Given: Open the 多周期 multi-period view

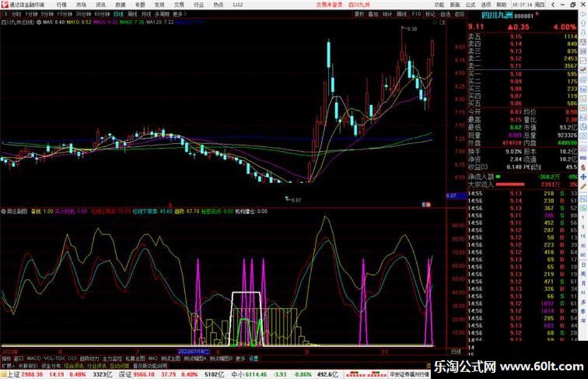Looking at the screenshot, I should (x=162, y=14).
